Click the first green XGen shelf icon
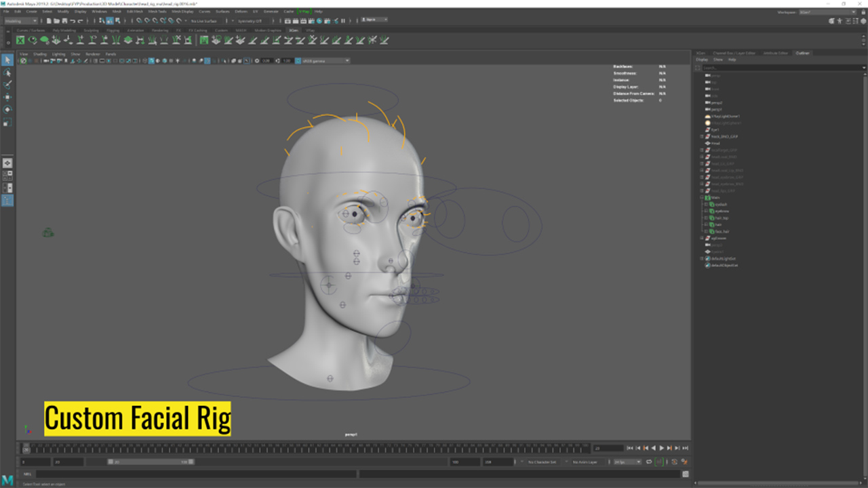The image size is (868, 488). (x=21, y=40)
